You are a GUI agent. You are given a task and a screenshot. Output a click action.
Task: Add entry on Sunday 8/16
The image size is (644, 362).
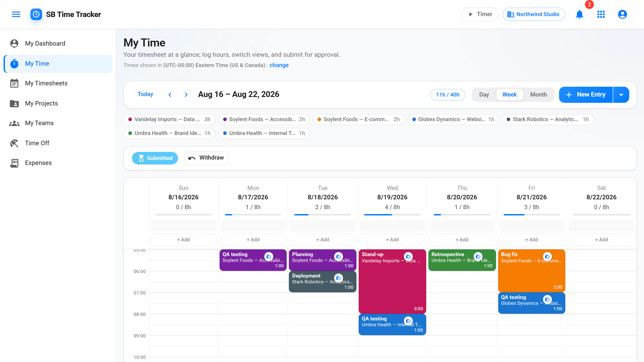[x=183, y=240]
